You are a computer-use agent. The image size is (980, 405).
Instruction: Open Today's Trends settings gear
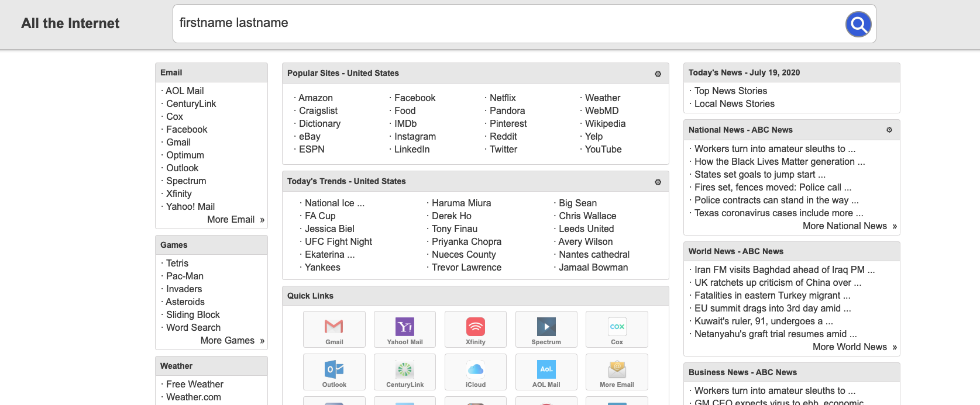tap(658, 182)
